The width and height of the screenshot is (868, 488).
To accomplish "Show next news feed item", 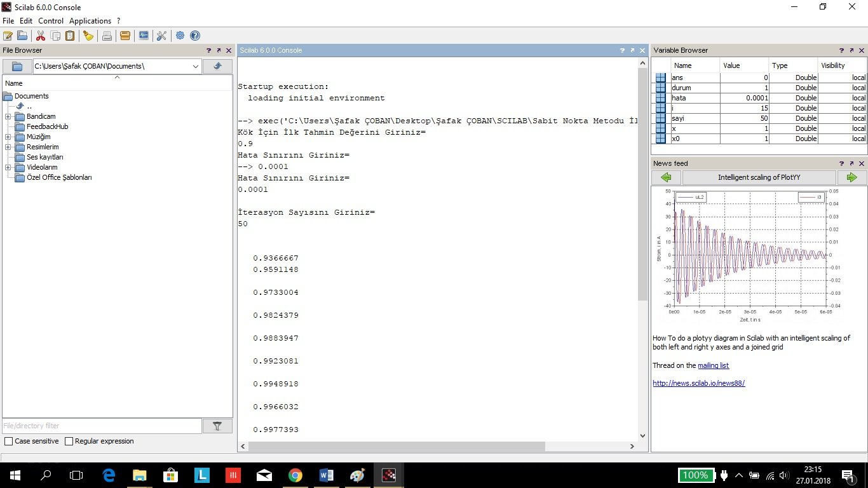I will pos(852,177).
